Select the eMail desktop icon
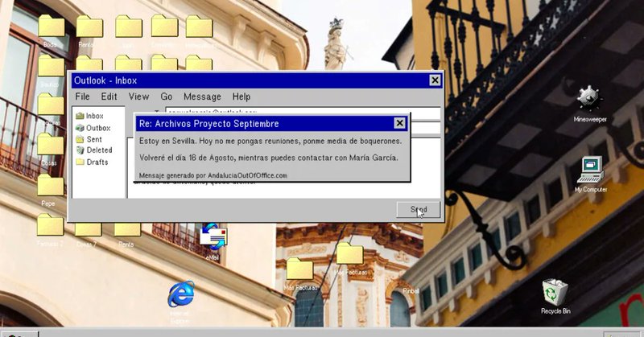 click(x=213, y=242)
